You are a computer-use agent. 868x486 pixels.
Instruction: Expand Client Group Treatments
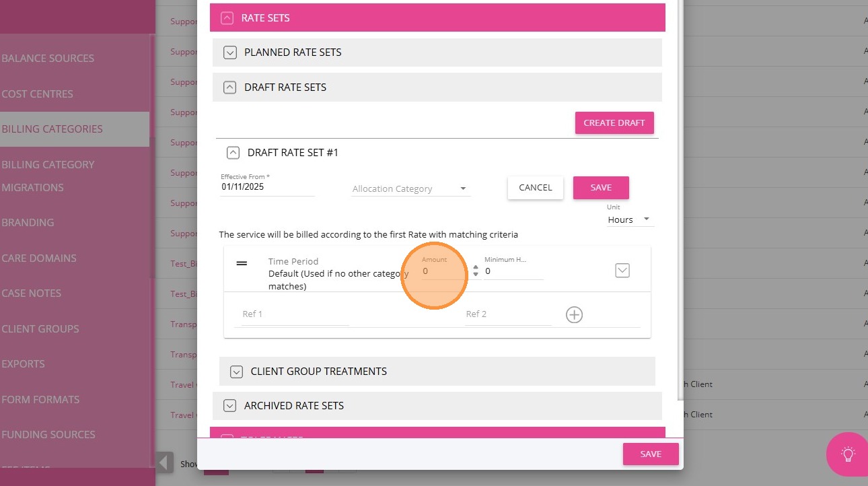(236, 372)
